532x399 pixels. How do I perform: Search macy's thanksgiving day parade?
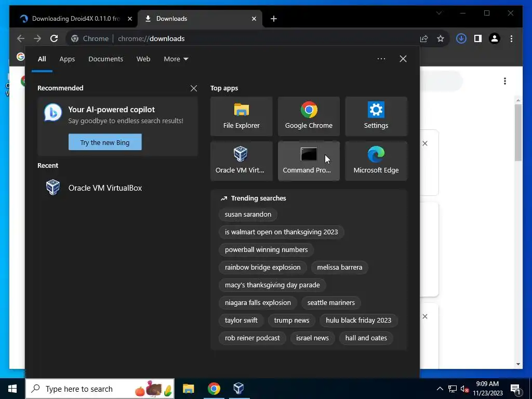tap(272, 285)
